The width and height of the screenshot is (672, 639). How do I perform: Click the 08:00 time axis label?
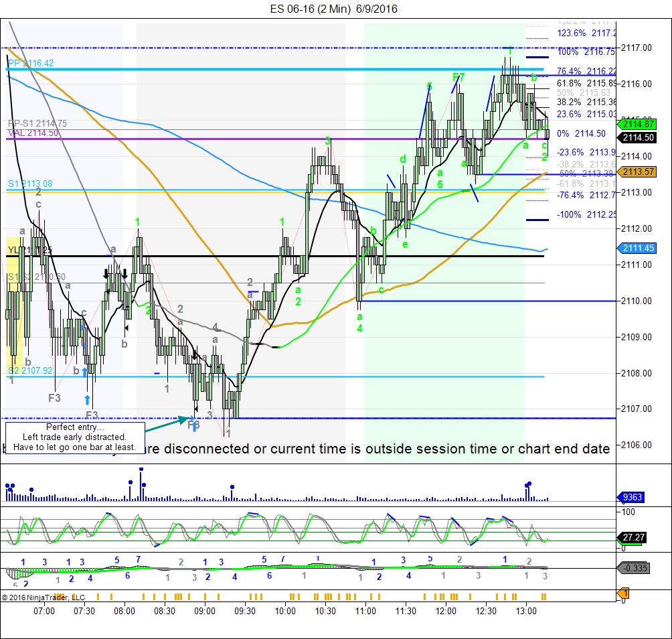124,611
